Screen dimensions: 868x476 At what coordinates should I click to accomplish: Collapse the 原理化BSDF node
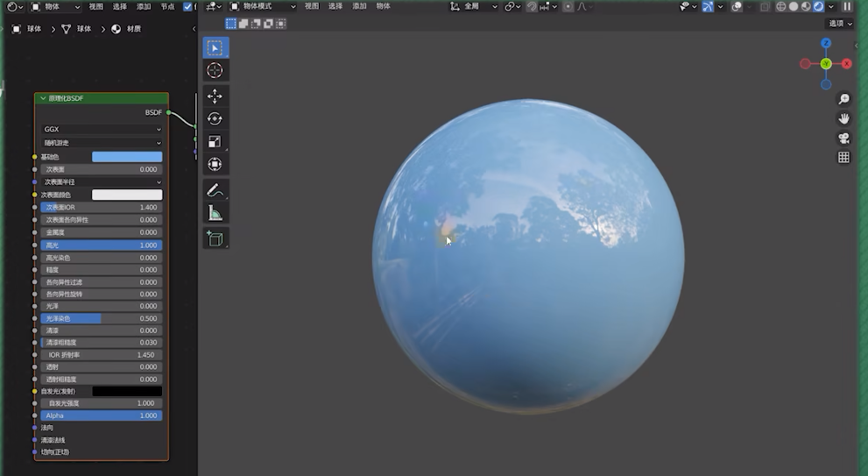coord(43,98)
